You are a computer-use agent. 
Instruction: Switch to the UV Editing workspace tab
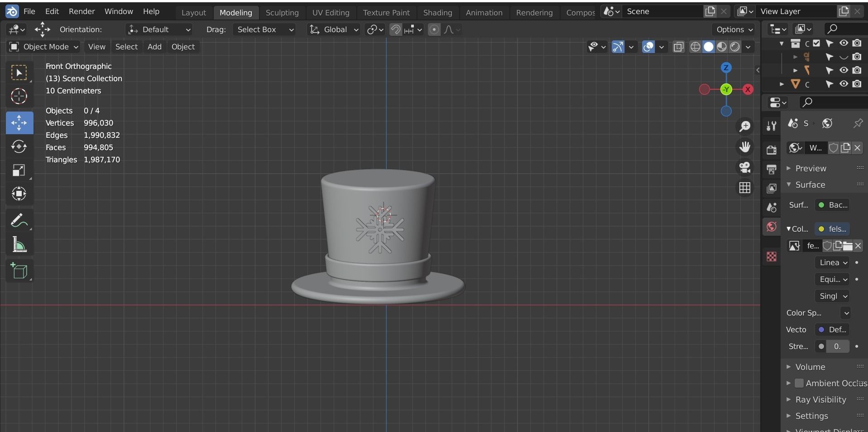point(331,13)
